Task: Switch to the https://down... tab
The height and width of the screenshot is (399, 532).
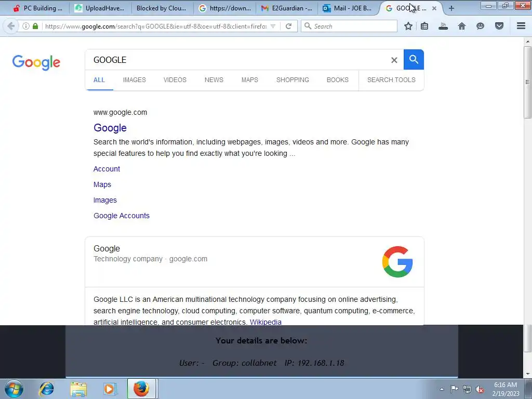Action: pyautogui.click(x=225, y=8)
